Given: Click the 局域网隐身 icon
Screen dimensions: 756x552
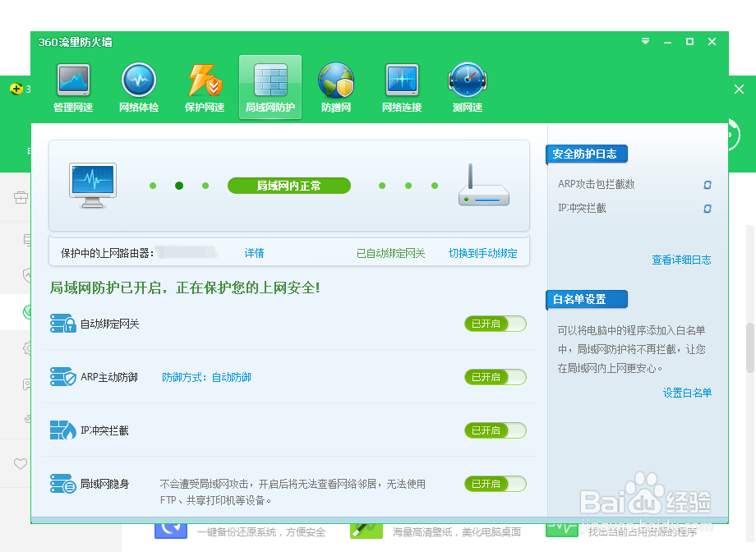Looking at the screenshot, I should point(62,484).
